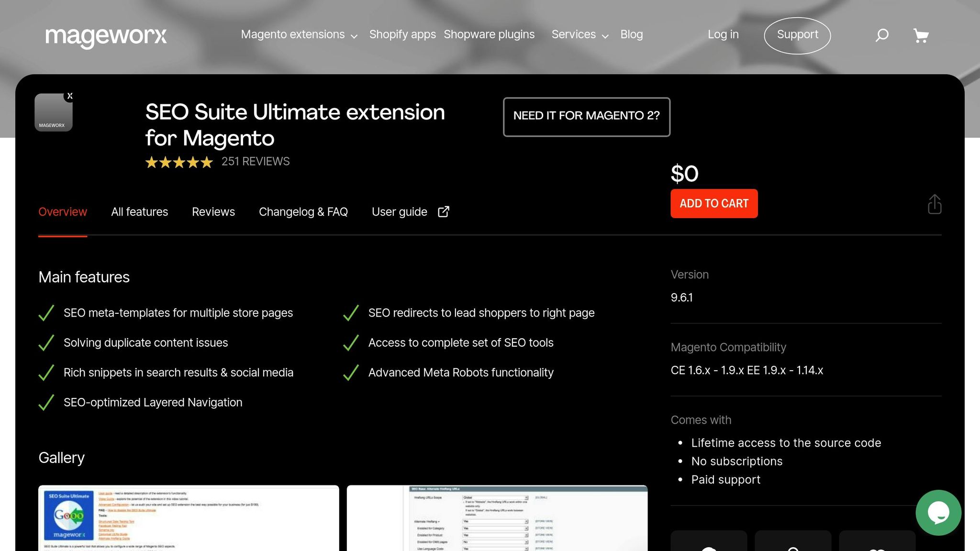
Task: Open the first gallery screenshot
Action: pyautogui.click(x=189, y=518)
